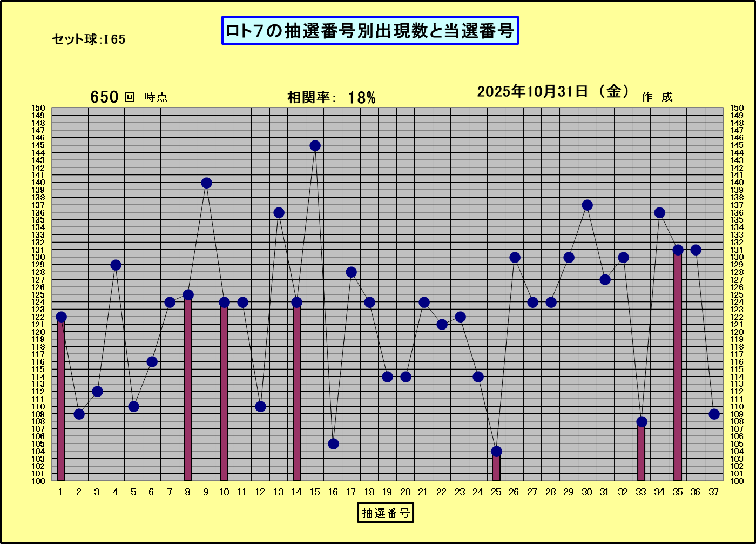Click the chart title ロト7の抽選番号別出現数と当選番号
This screenshot has width=756, height=544.
point(370,31)
